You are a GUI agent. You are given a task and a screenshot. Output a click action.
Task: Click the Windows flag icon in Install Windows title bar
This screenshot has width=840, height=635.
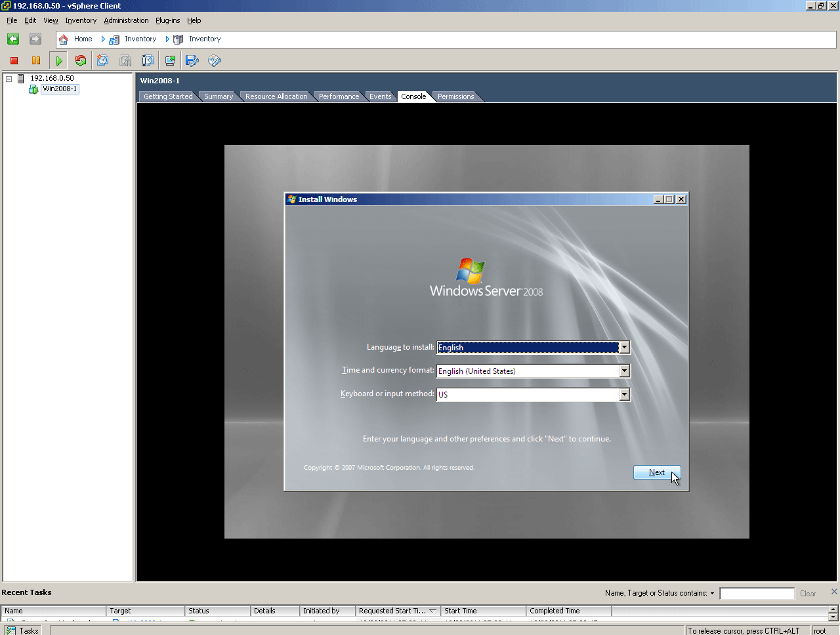click(x=292, y=199)
